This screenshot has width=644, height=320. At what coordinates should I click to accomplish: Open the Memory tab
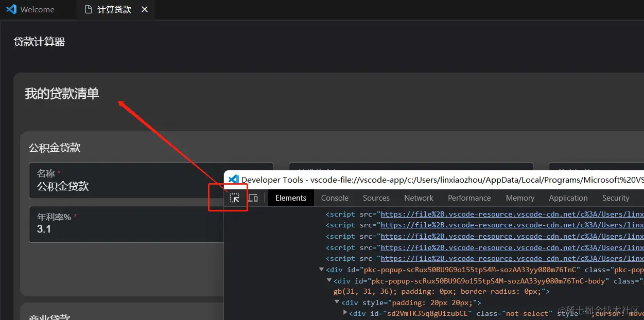pyautogui.click(x=520, y=198)
